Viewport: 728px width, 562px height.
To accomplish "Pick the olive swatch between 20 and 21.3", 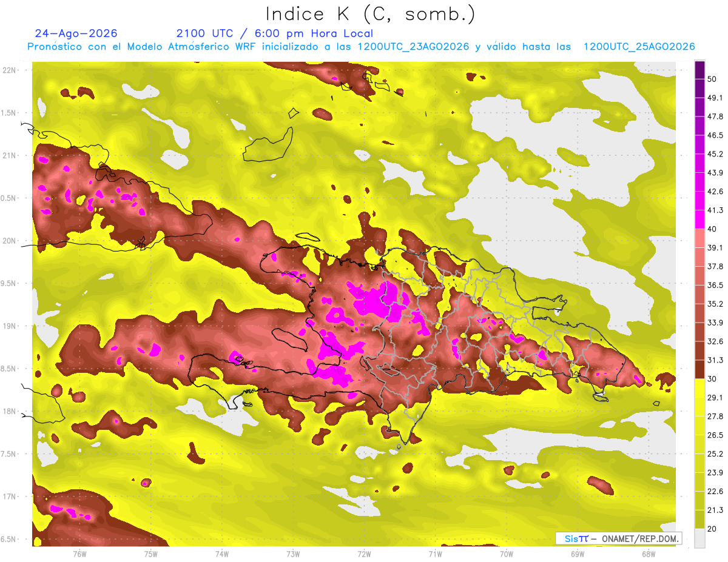I will point(699,519).
